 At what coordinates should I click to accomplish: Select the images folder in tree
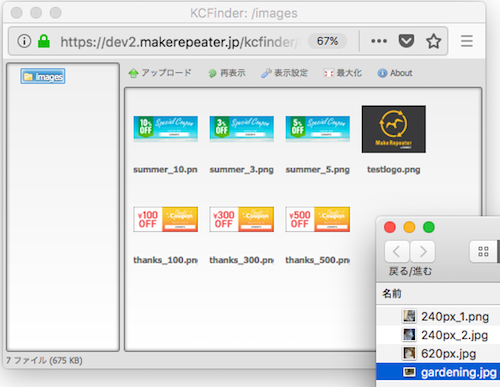coord(43,76)
